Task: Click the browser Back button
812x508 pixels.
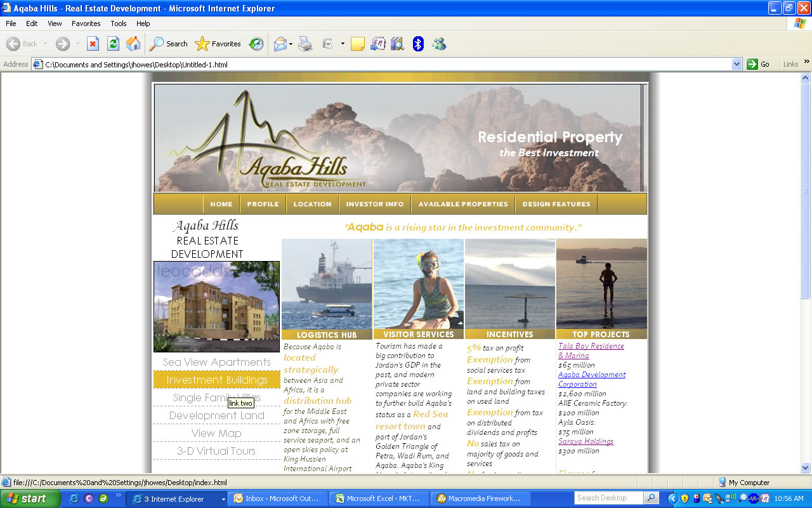Action: point(22,44)
